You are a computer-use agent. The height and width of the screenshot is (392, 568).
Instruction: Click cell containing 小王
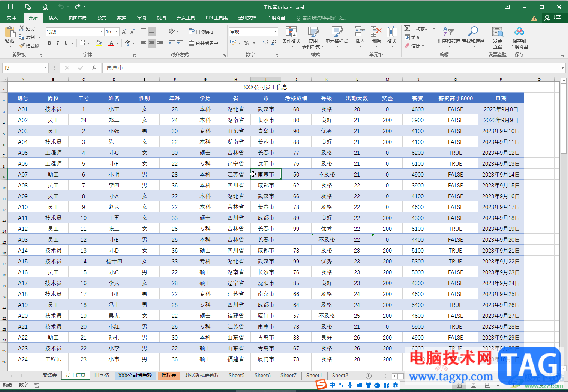pos(114,109)
